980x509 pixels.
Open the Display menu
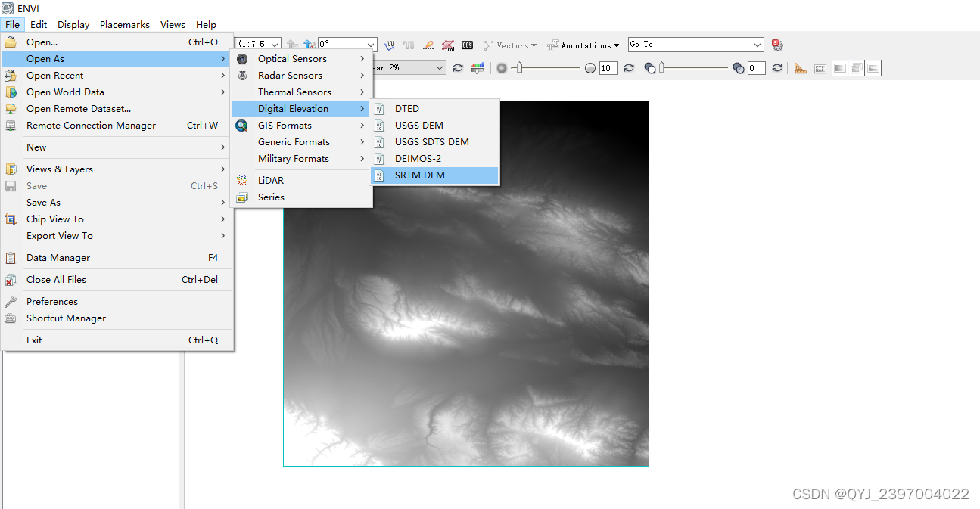[x=73, y=25]
